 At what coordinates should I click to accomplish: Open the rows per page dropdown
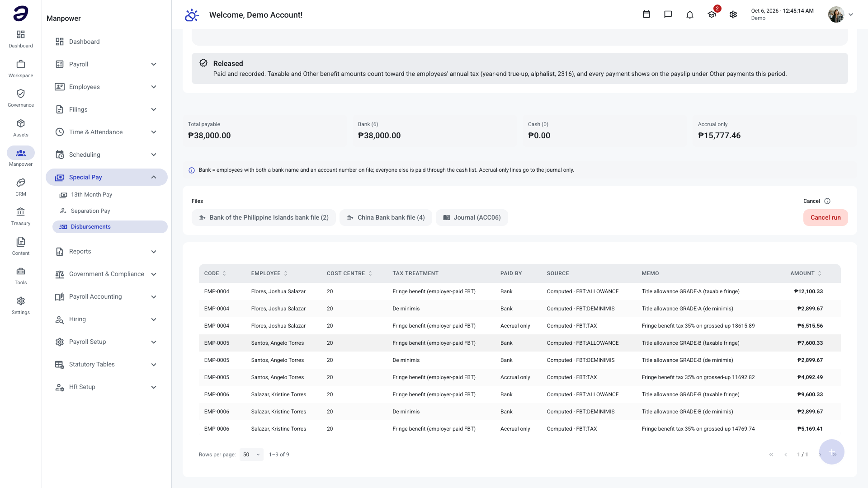point(251,455)
